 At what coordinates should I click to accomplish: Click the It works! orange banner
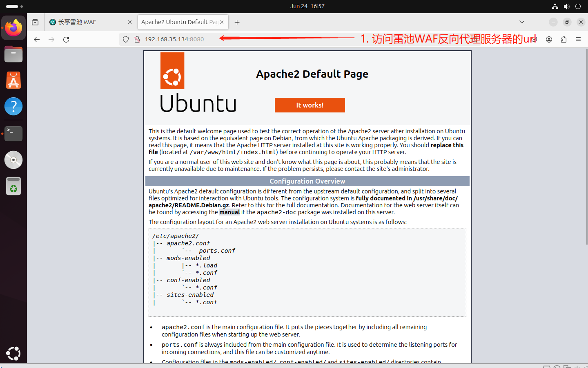(x=310, y=105)
